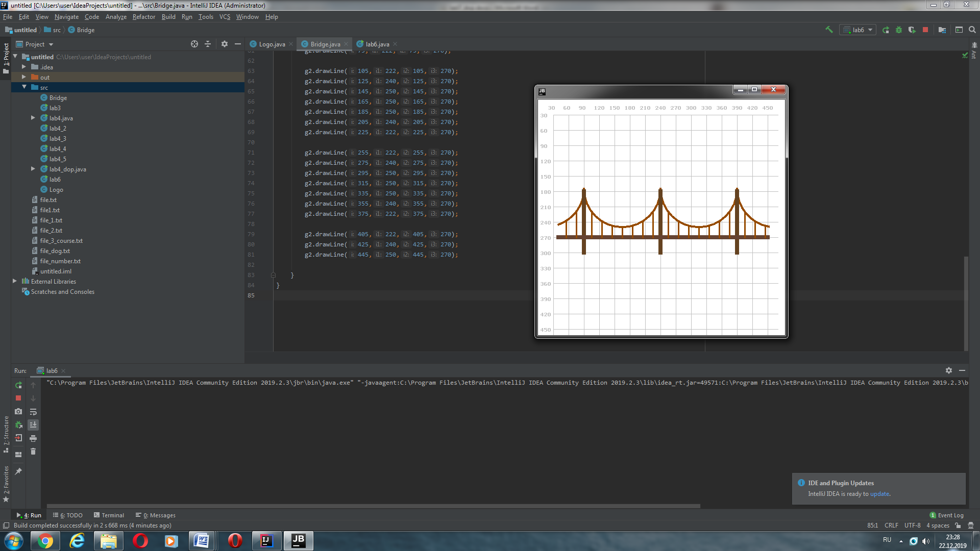The image size is (980, 551).
Task: Expand External Libraries
Action: click(x=15, y=281)
